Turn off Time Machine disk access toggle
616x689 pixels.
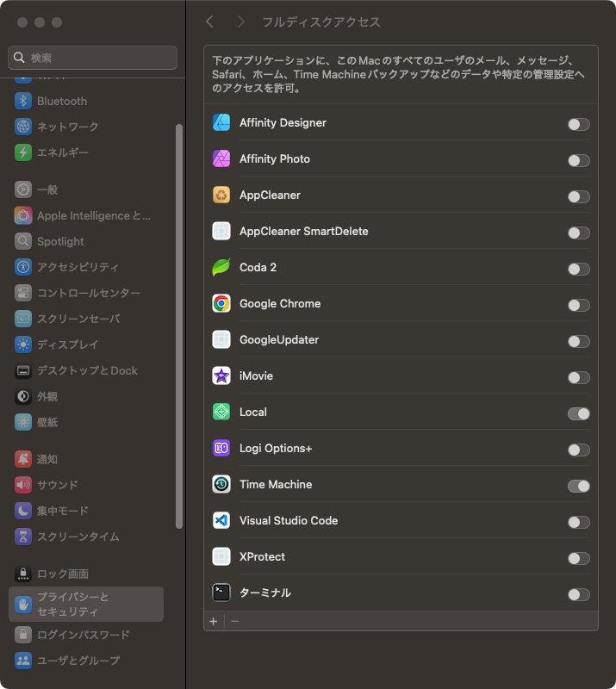[578, 486]
